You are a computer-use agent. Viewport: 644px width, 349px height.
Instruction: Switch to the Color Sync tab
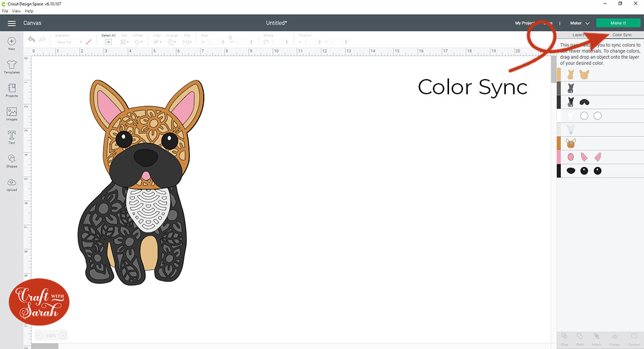(622, 35)
